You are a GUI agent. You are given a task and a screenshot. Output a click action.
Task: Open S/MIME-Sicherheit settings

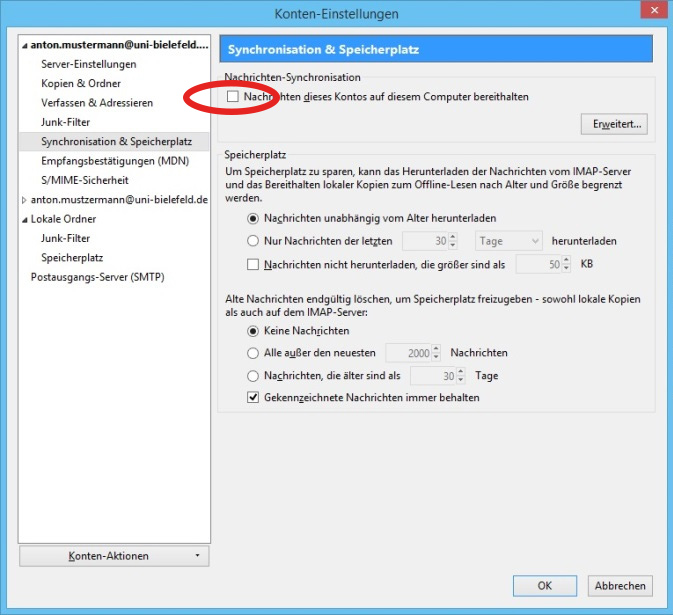(85, 180)
